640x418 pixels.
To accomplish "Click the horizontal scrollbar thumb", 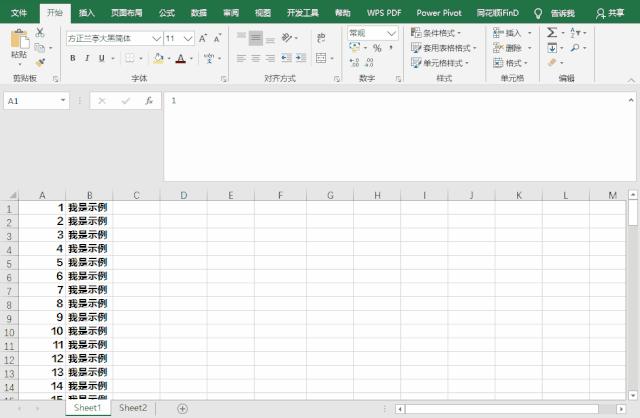I will (x=501, y=409).
